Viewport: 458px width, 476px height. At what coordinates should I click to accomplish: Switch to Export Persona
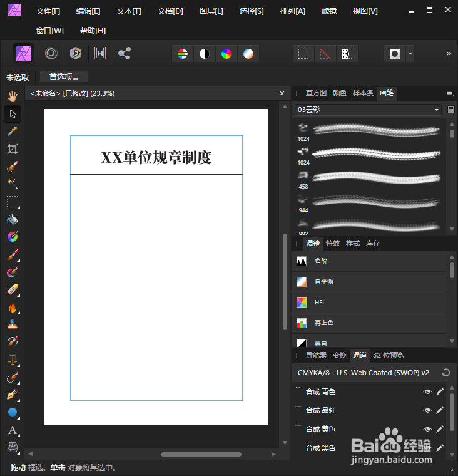125,54
